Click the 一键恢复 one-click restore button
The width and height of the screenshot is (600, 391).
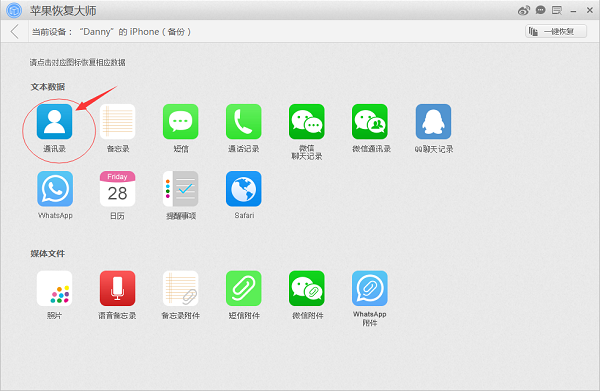pyautogui.click(x=556, y=31)
